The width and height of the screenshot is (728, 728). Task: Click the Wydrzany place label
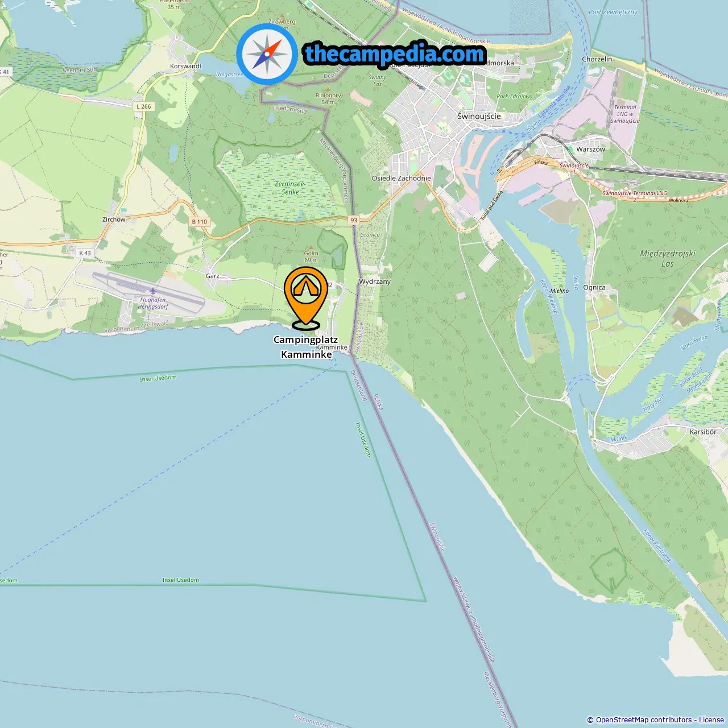coord(375,282)
